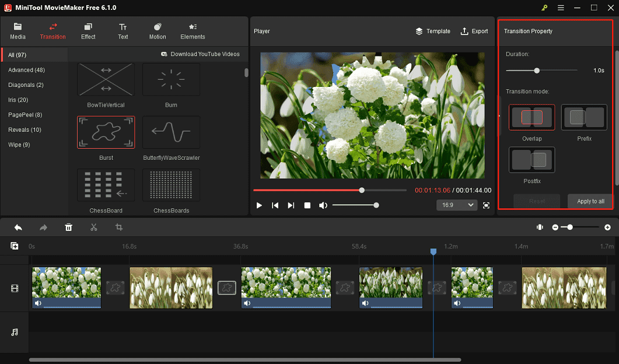Image resolution: width=619 pixels, height=364 pixels.
Task: Open the Elements tab
Action: point(193,31)
